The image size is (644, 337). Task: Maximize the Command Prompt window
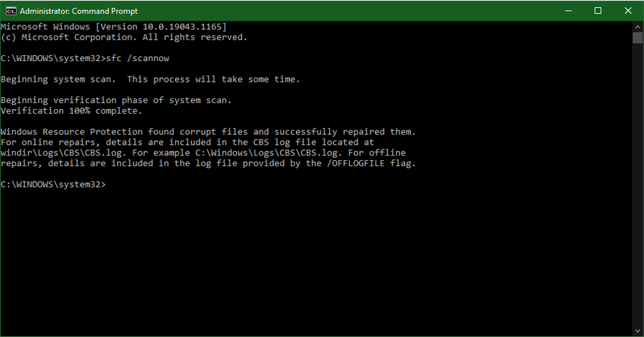click(x=598, y=11)
